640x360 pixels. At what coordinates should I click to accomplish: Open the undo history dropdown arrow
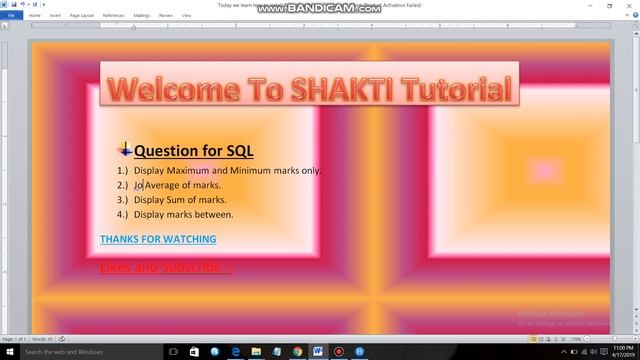click(x=29, y=4)
